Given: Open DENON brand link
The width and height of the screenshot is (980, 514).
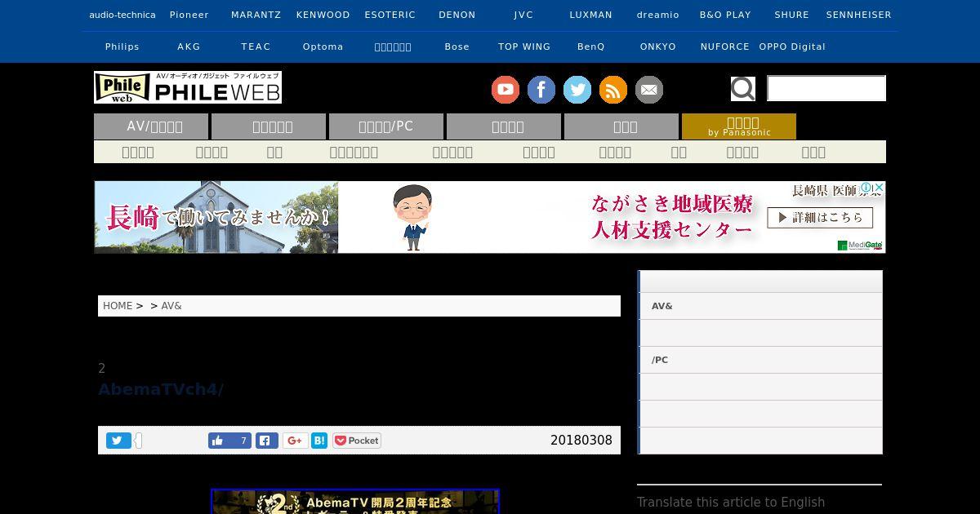Looking at the screenshot, I should click(x=457, y=15).
